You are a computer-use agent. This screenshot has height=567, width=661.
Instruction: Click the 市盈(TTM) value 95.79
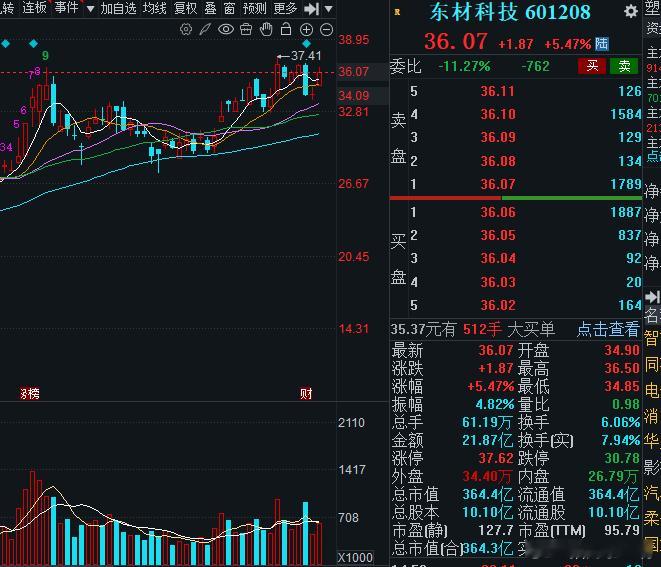pyautogui.click(x=622, y=530)
